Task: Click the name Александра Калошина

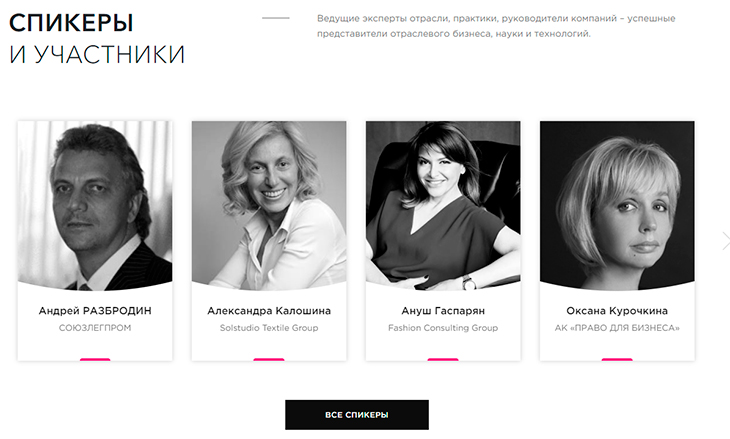Action: click(269, 311)
